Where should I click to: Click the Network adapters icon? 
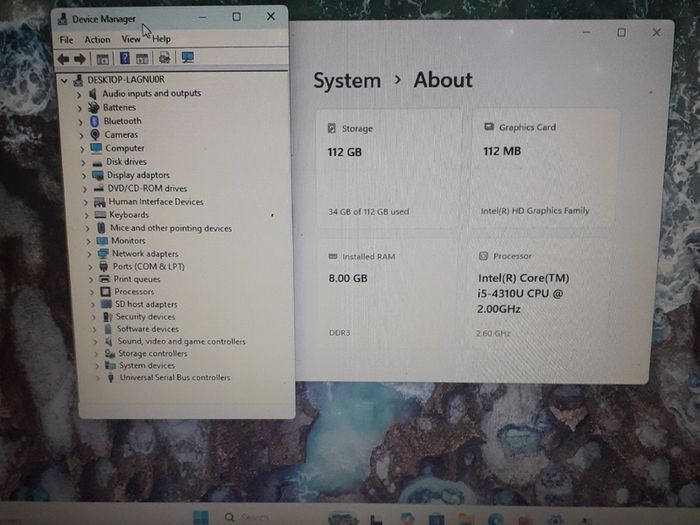tap(103, 254)
